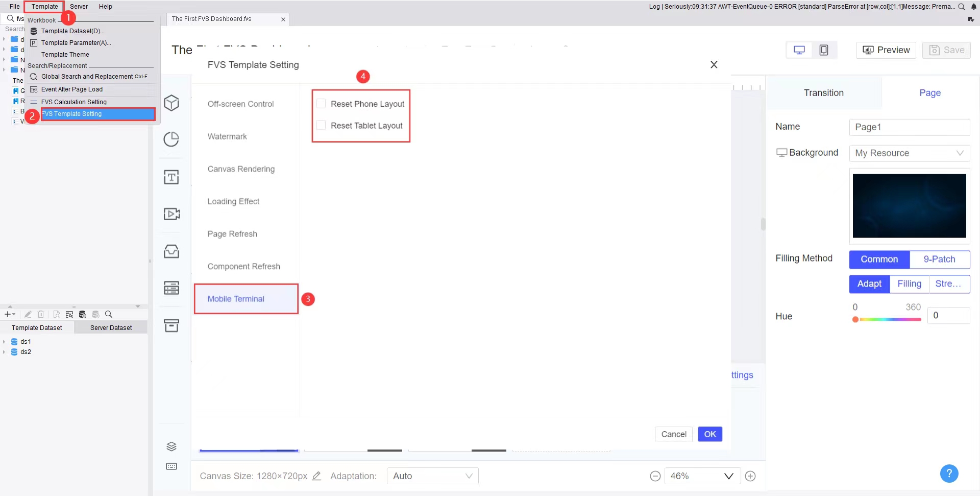Switch to mobile device view icon
Image resolution: width=980 pixels, height=496 pixels.
[x=823, y=50]
